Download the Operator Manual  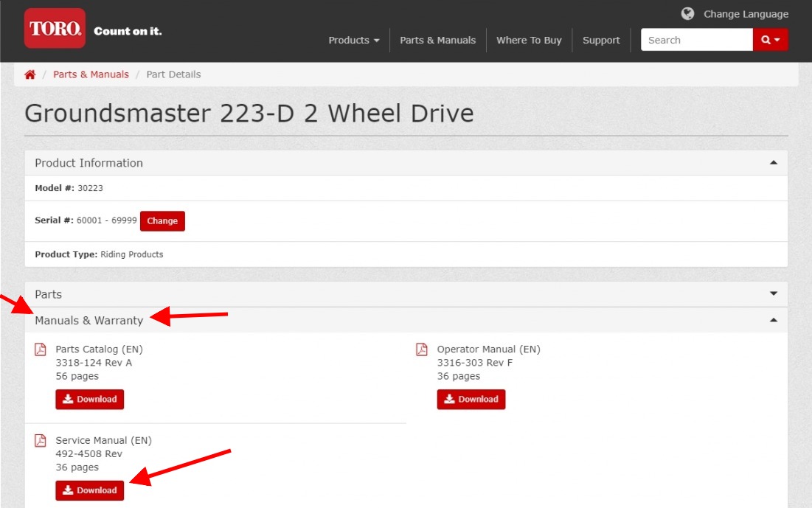[x=471, y=400]
